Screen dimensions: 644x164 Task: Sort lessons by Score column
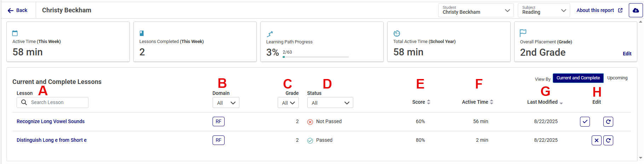pyautogui.click(x=421, y=102)
